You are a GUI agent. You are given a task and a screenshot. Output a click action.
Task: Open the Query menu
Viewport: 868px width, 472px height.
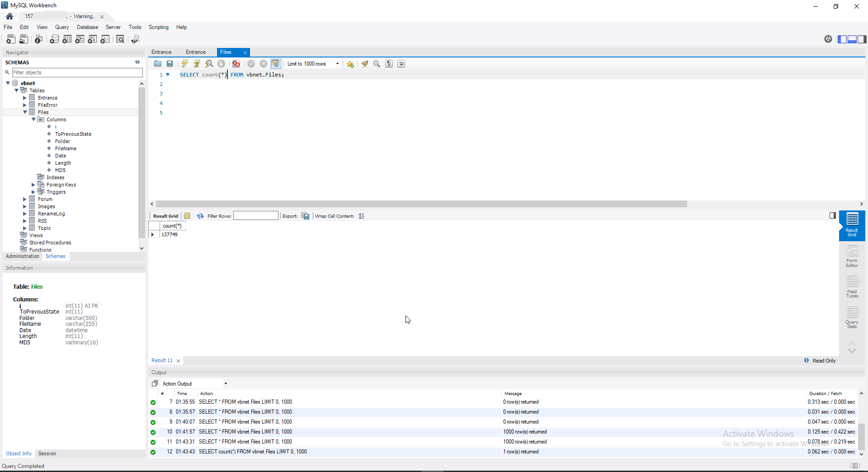[62, 27]
